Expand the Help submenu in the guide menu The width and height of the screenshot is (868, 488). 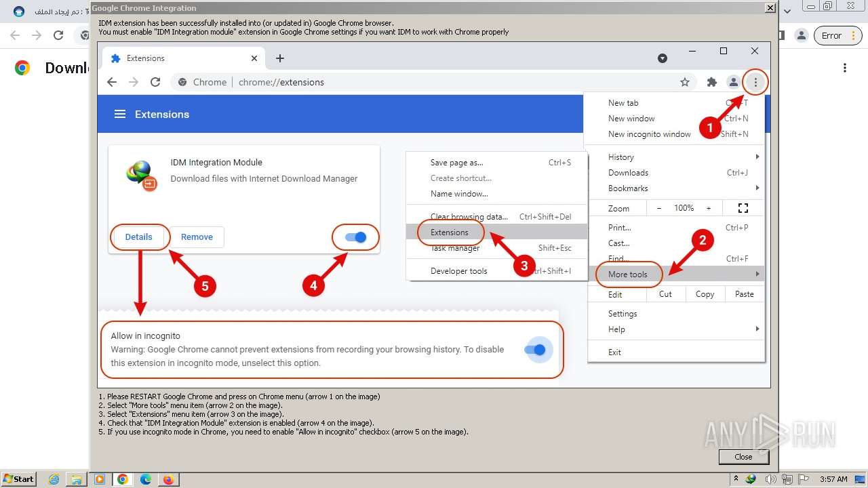click(x=675, y=329)
